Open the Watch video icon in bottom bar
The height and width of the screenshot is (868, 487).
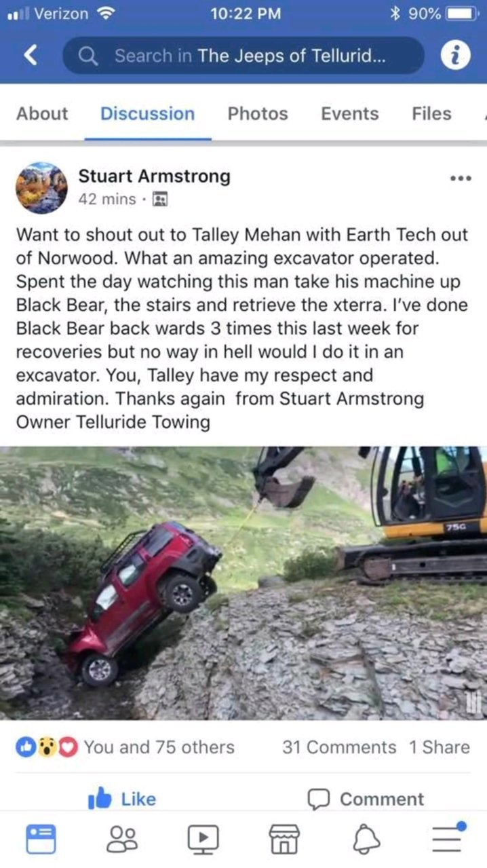pos(203,839)
